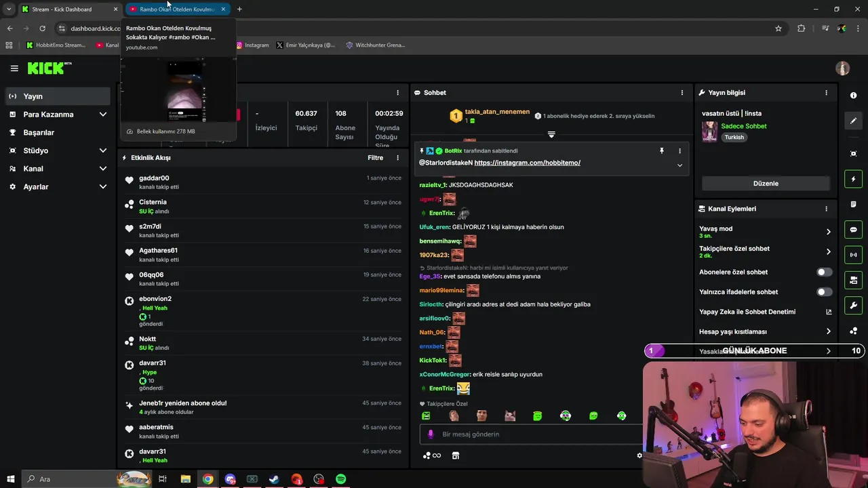Unpin the pinned chat message via pin icon
Image resolution: width=868 pixels, height=488 pixels.
662,150
